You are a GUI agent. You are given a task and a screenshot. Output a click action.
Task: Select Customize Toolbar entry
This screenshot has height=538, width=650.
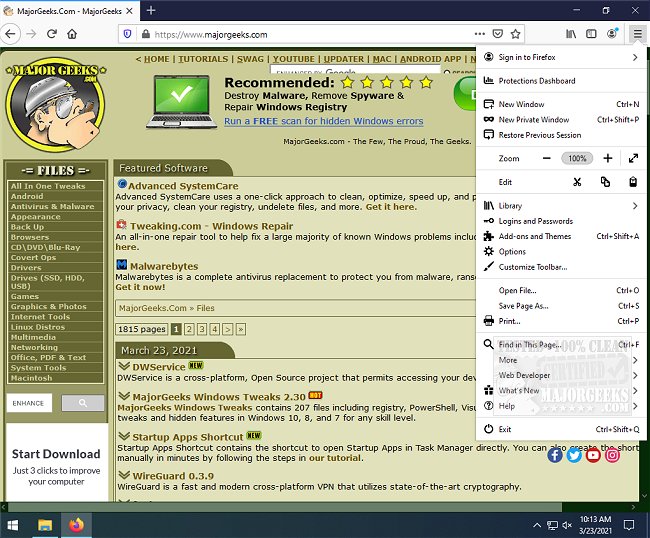click(x=561, y=267)
